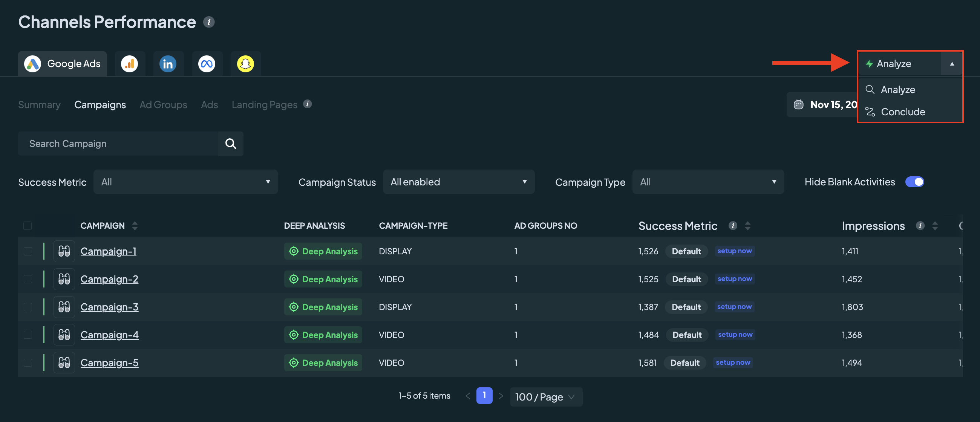Screen dimensions: 980x422
Task: Check the Campaign-1 row checkbox
Action: [28, 251]
